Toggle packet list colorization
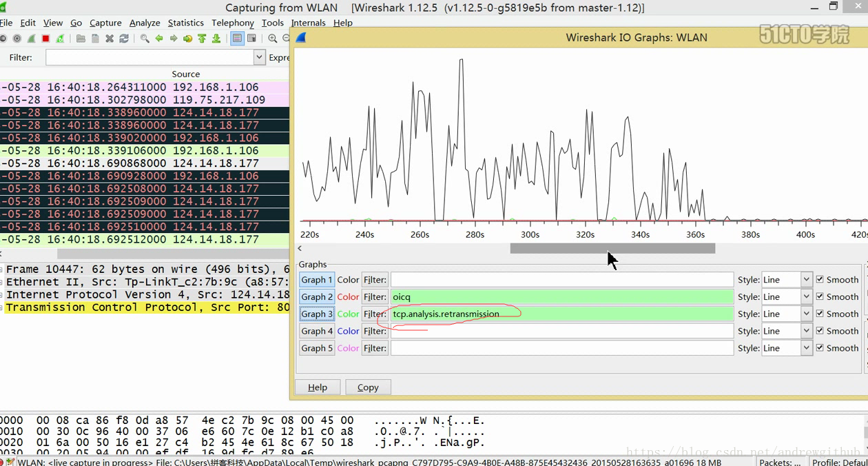Screen dimensions: 868x466 pyautogui.click(x=237, y=39)
